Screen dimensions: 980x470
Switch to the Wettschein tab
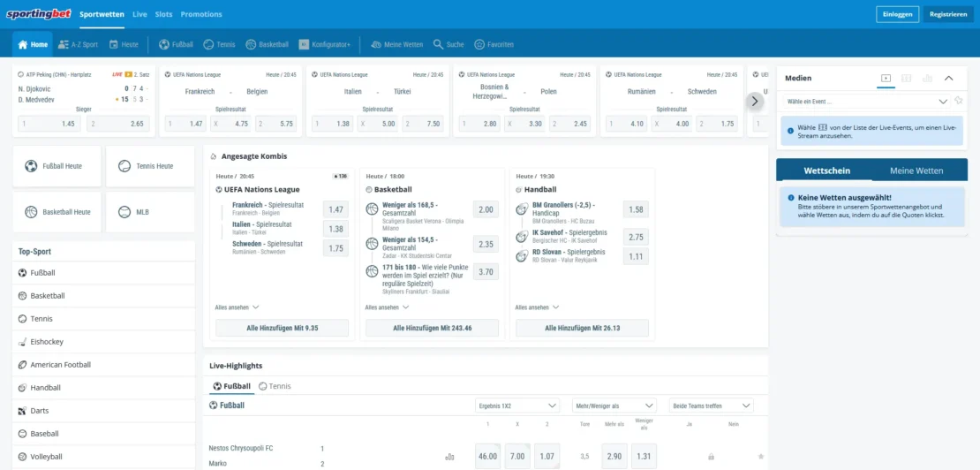(x=826, y=171)
